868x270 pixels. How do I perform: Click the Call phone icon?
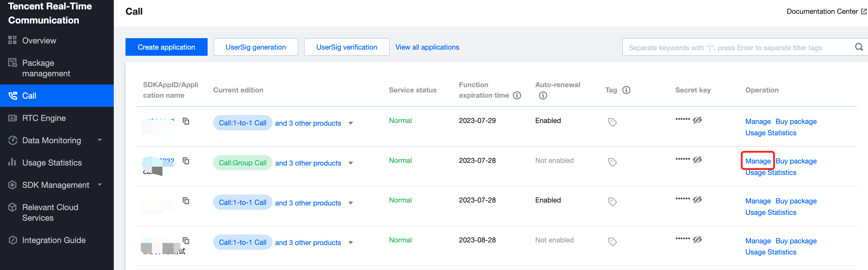tap(13, 96)
